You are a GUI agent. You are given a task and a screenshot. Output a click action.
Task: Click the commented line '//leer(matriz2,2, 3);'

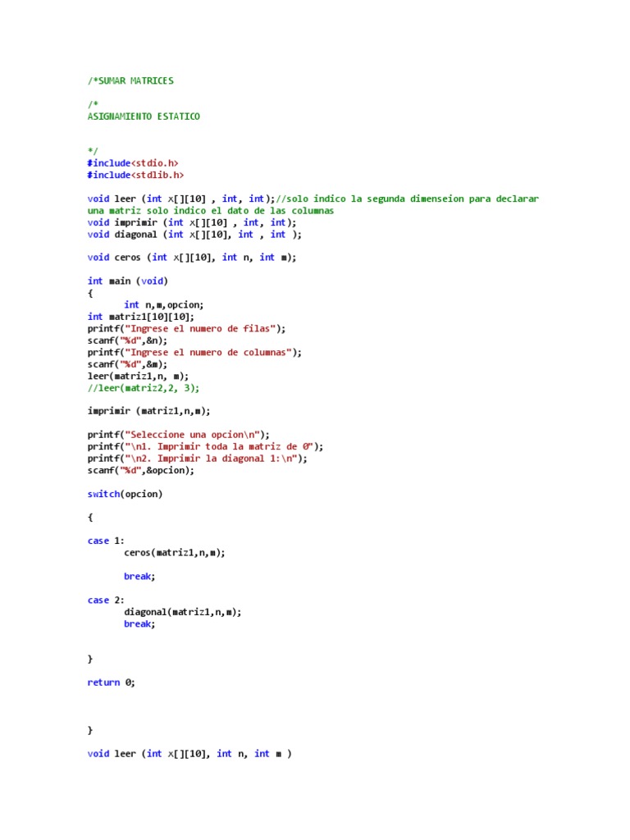click(144, 388)
